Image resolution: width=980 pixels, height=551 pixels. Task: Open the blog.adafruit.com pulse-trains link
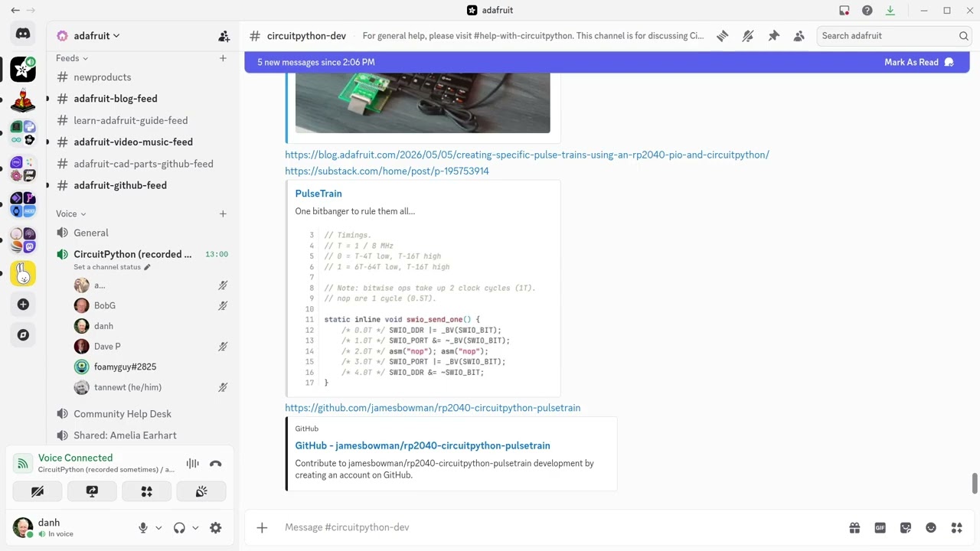click(527, 155)
